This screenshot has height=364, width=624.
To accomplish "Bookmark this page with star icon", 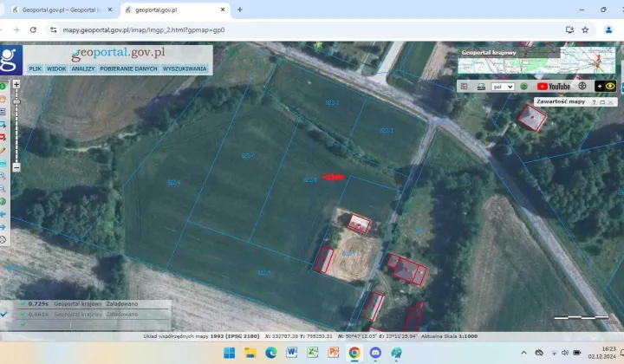I will point(585,29).
